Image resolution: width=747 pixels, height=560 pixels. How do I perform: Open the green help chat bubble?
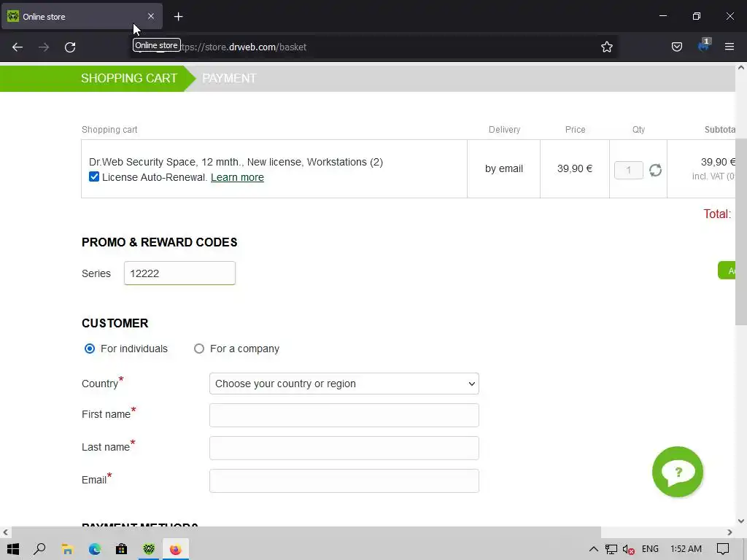(678, 472)
